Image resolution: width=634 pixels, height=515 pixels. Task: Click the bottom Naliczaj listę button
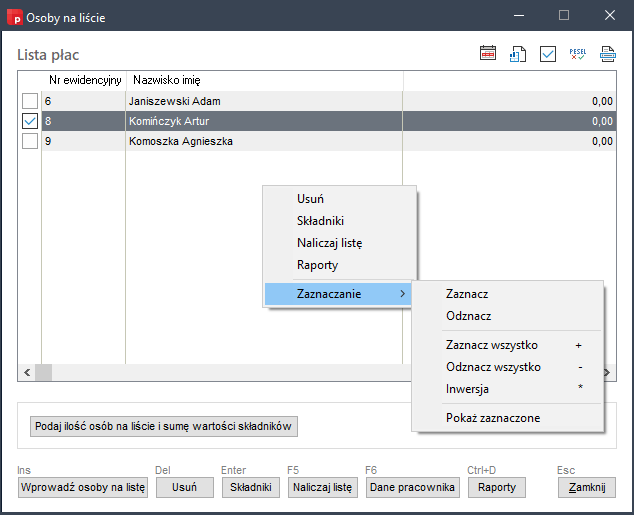(x=323, y=488)
